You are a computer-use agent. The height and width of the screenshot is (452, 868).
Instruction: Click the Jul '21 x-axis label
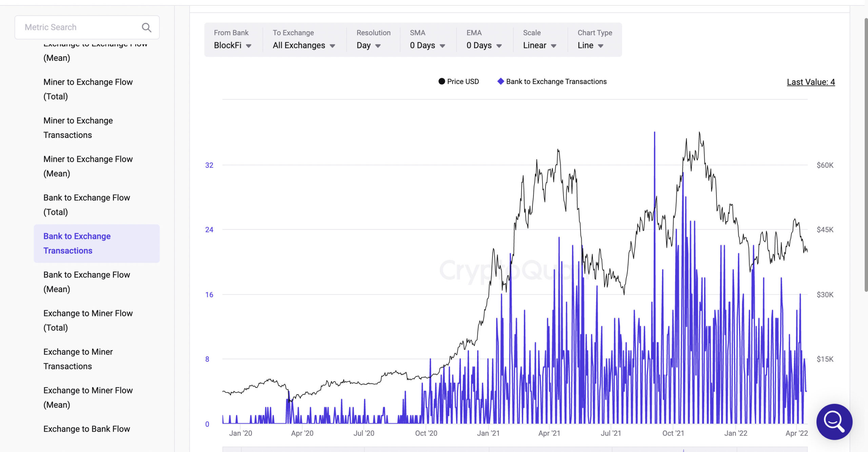tap(611, 433)
